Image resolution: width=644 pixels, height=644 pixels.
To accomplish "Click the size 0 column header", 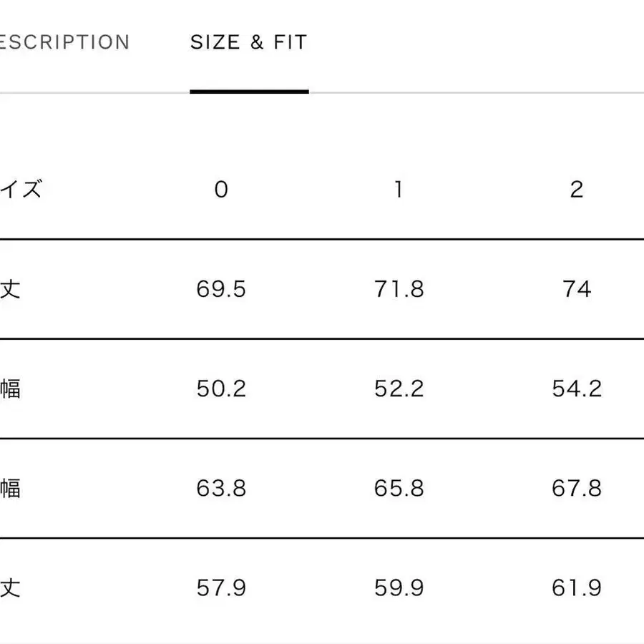I will click(221, 190).
